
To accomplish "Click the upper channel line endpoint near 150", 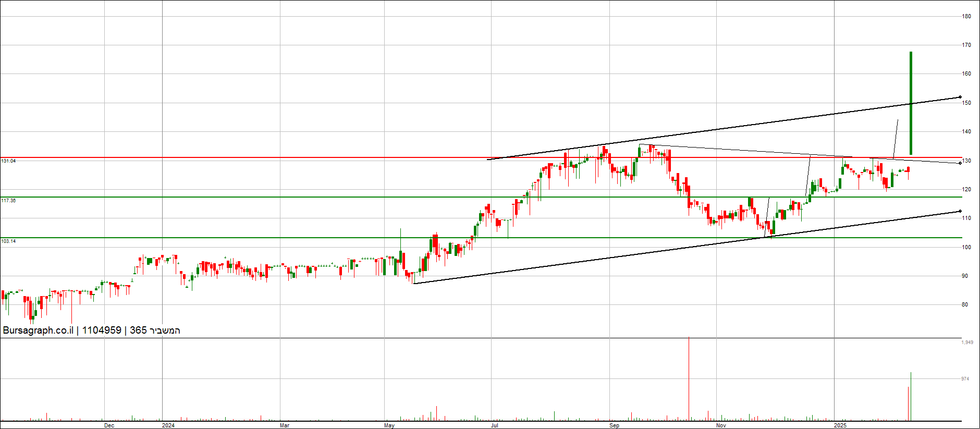I will pyautogui.click(x=960, y=97).
